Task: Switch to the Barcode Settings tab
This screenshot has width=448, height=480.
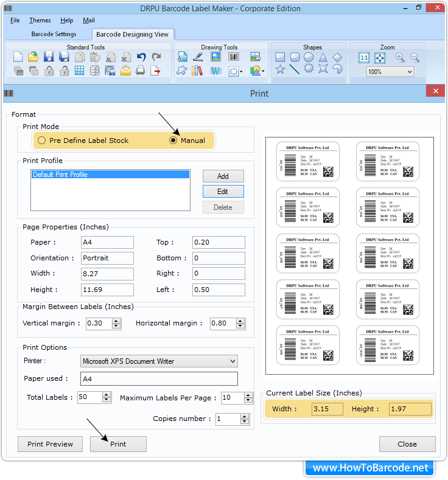Action: [54, 34]
